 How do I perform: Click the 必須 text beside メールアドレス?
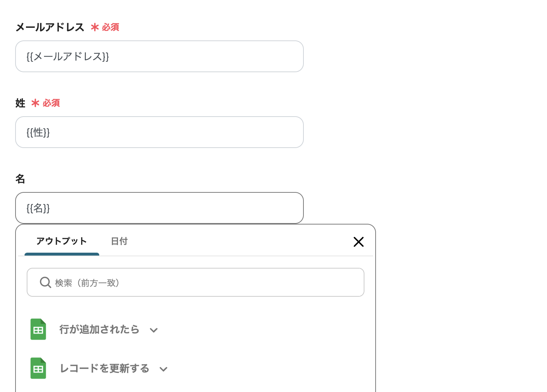coord(110,27)
